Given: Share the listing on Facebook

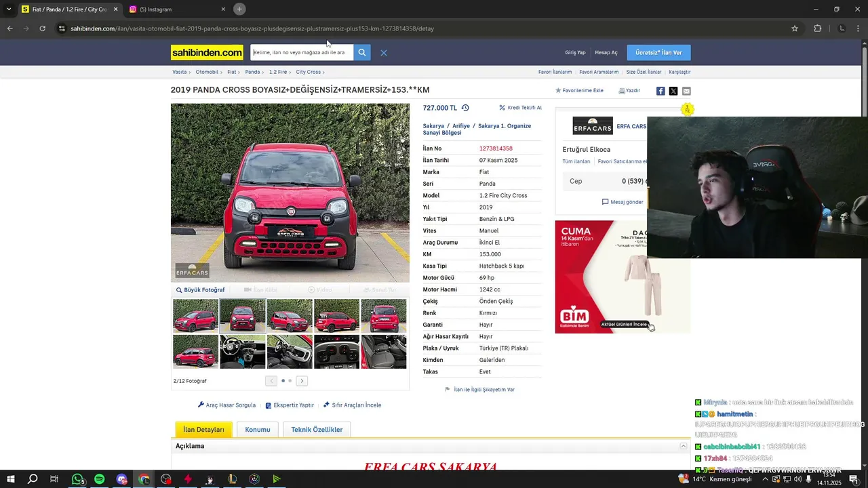Looking at the screenshot, I should pos(660,91).
